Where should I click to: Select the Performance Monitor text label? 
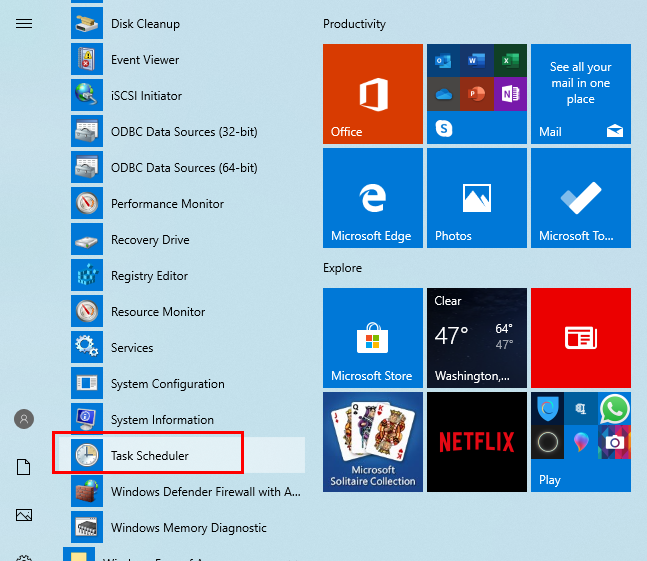[167, 204]
